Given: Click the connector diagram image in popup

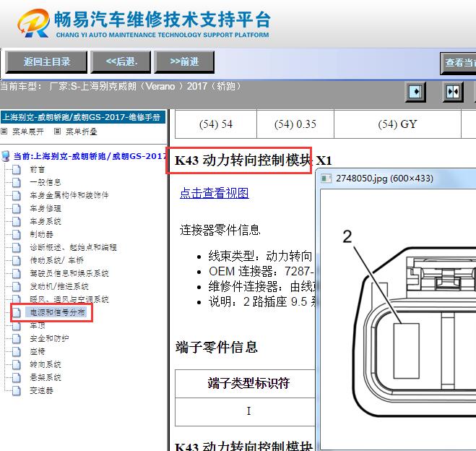Looking at the screenshot, I should click(x=398, y=319).
